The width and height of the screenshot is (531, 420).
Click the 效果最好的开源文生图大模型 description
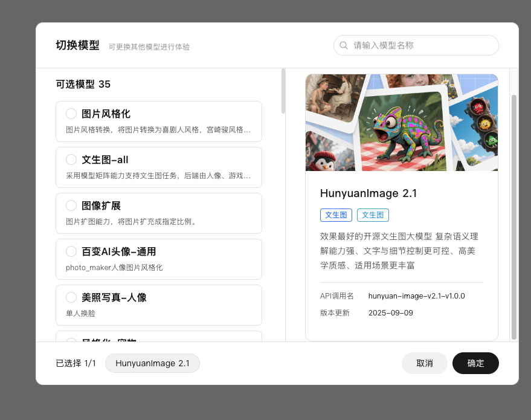[399, 251]
